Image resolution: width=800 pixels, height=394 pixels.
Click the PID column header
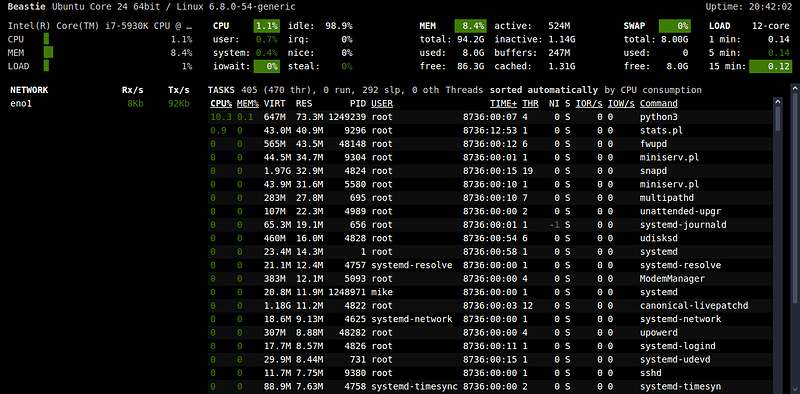point(358,104)
